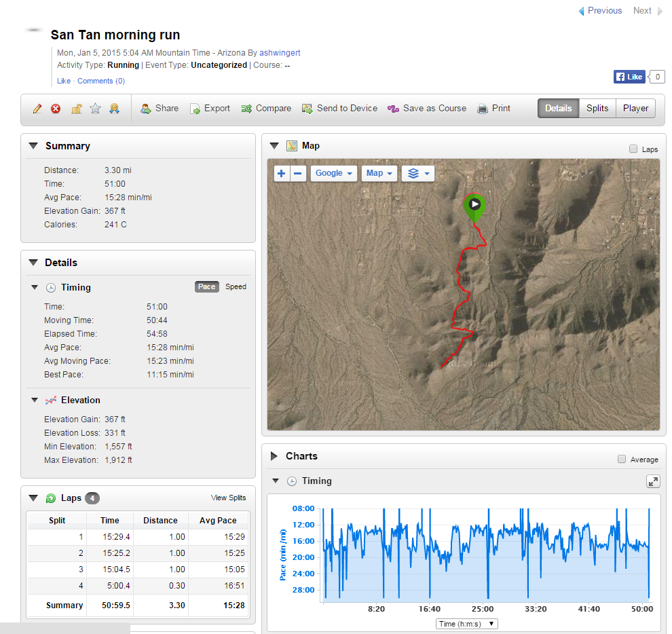Switch to the Splits tab
This screenshot has width=672, height=634.
(x=597, y=109)
